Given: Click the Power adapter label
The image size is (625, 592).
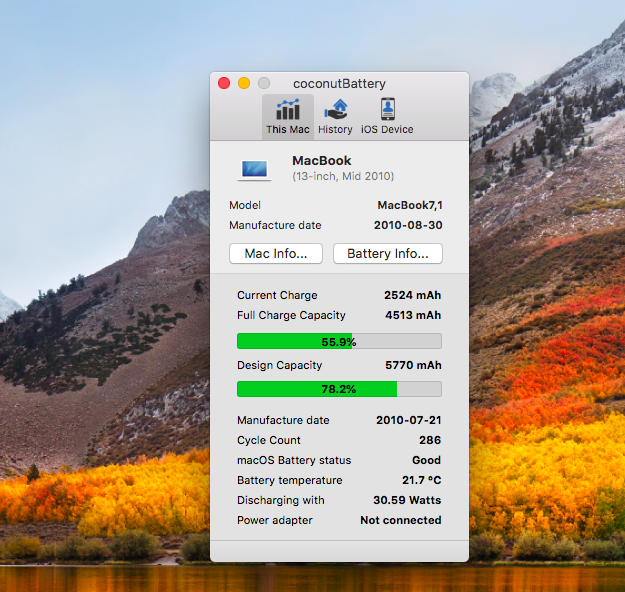Looking at the screenshot, I should 275,520.
